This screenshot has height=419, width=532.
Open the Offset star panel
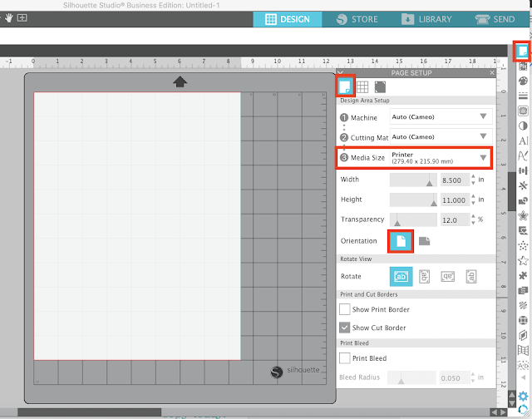click(523, 215)
